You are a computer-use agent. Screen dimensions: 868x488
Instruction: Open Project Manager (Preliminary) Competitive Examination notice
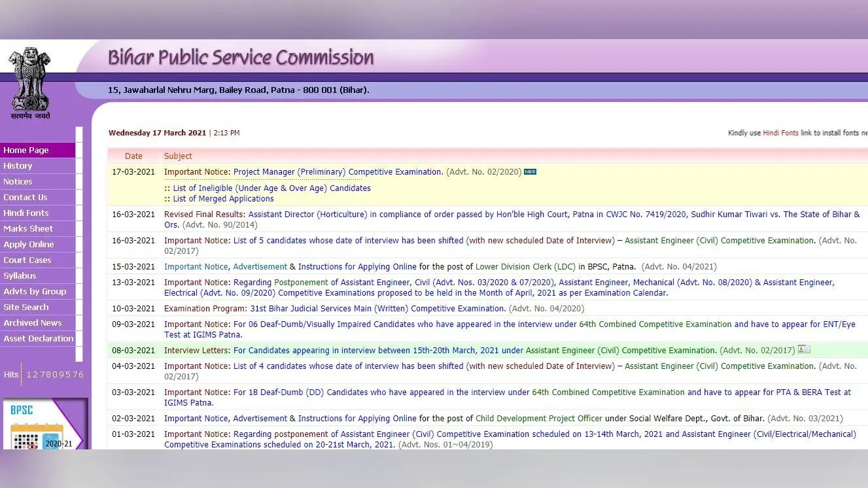pos(338,172)
